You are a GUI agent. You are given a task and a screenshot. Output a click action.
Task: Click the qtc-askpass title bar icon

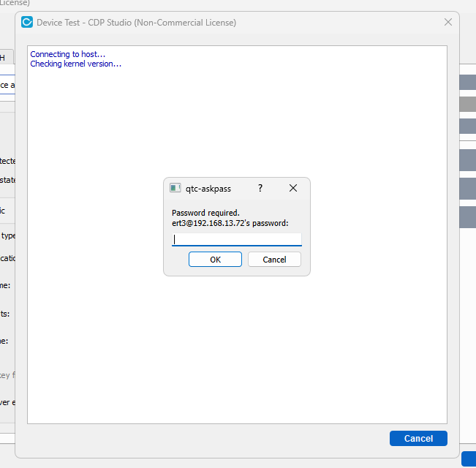point(175,188)
